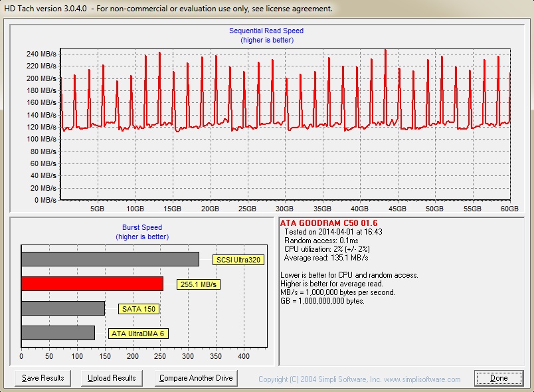
Task: Click the 30GB axis label
Action: (x=284, y=209)
